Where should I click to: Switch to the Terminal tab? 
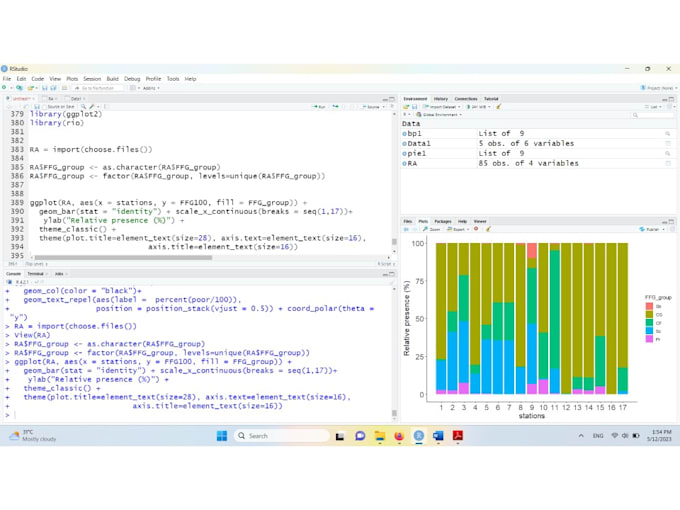(x=36, y=274)
